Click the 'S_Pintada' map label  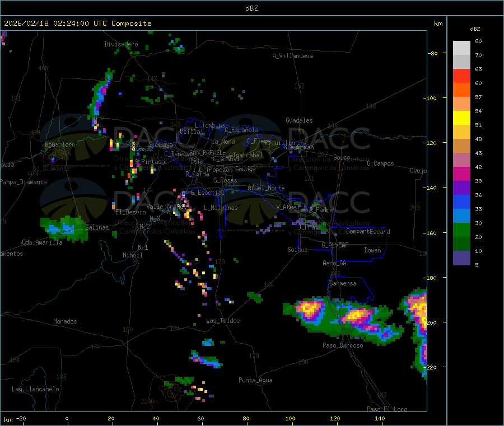(x=150, y=162)
